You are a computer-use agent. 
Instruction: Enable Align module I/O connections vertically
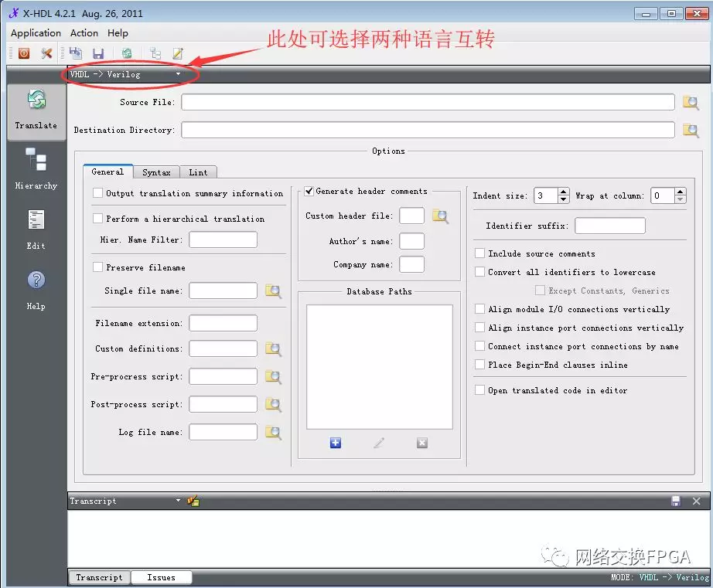click(479, 309)
